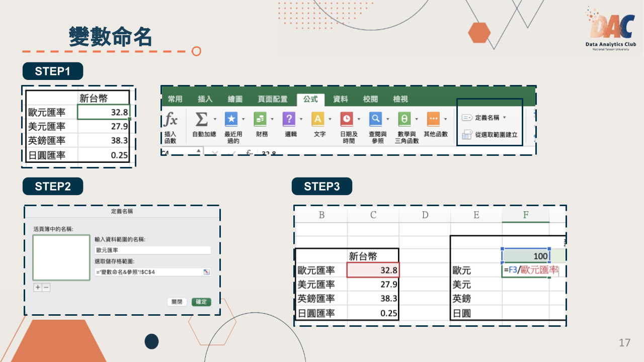Click Create from Selection 從選取範圍建立
The width and height of the screenshot is (644, 362).
[x=491, y=135]
